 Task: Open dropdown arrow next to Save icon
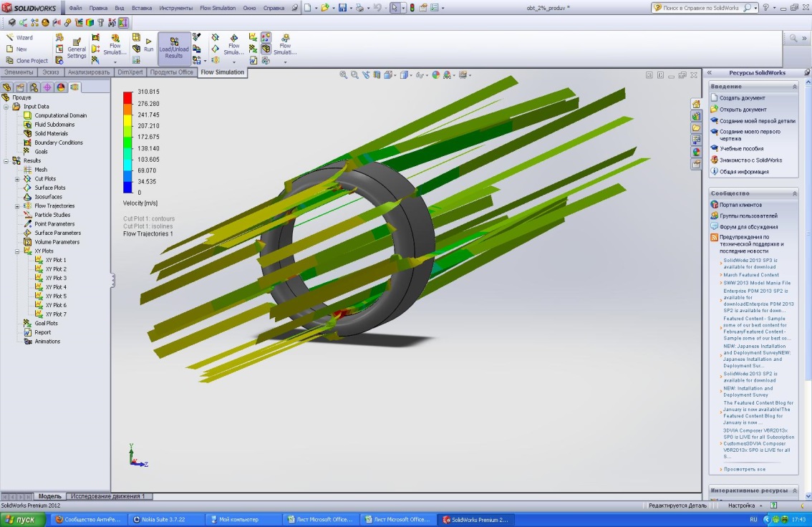coord(349,8)
